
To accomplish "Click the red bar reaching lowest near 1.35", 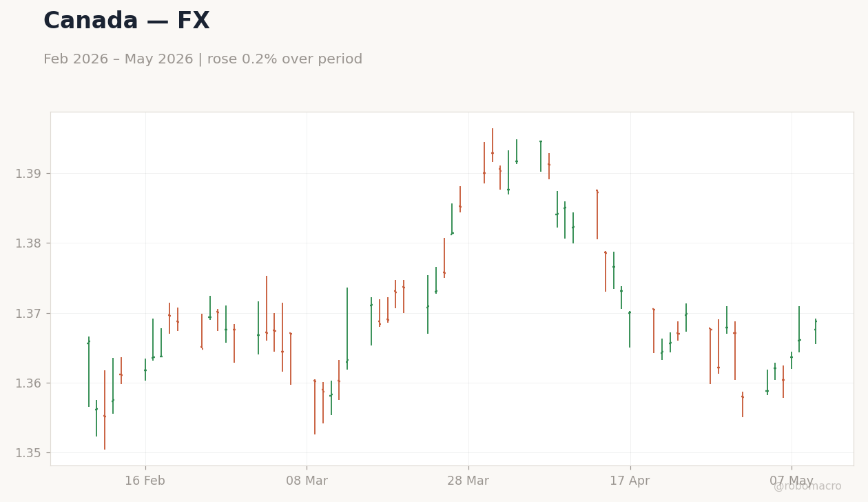I will (x=105, y=410).
